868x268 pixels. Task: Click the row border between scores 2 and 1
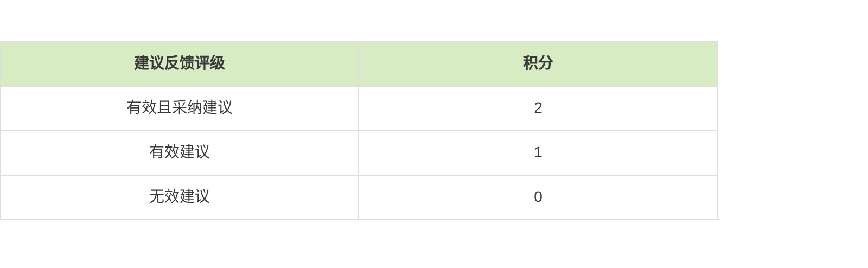tap(538, 131)
